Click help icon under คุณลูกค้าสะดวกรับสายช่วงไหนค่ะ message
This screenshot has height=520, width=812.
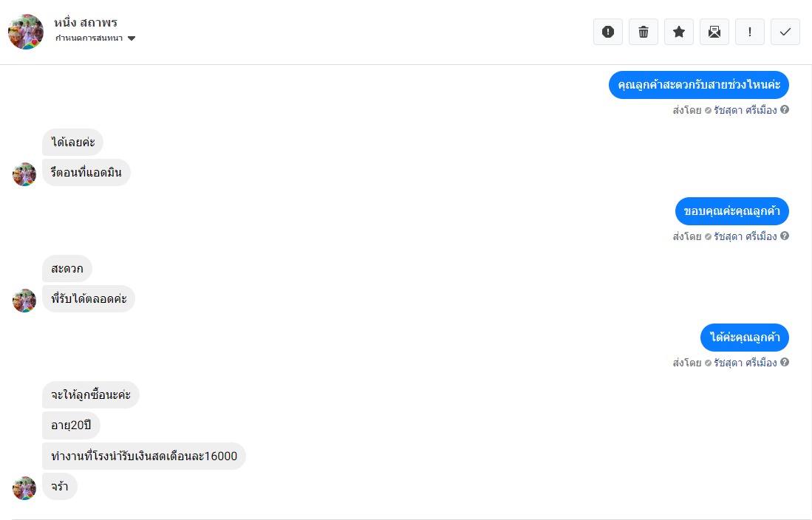(x=785, y=110)
